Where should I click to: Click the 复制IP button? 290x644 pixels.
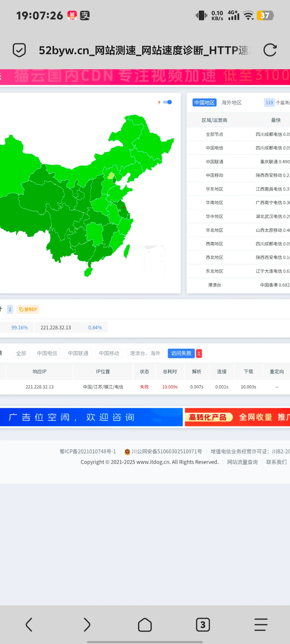(28, 309)
